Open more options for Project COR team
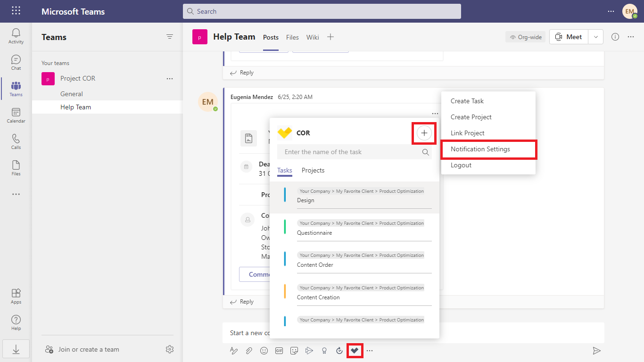644x362 pixels. 170,79
